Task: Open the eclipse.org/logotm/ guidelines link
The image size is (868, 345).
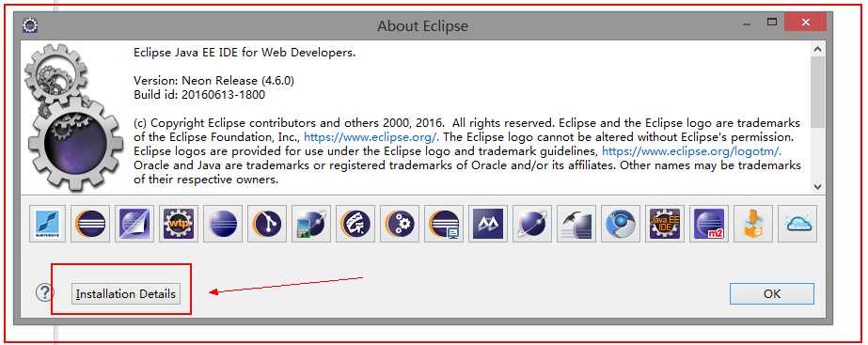Action: (691, 150)
